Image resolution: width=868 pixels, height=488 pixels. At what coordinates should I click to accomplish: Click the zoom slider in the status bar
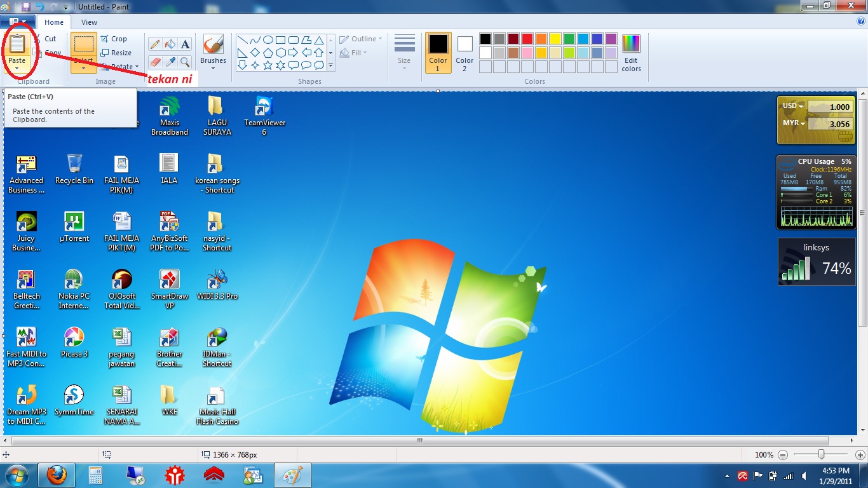click(822, 454)
